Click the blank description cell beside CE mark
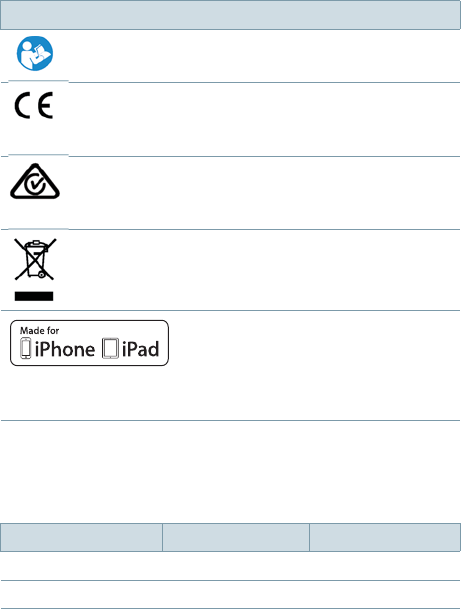Image resolution: width=461 pixels, height=609 pixels. pyautogui.click(x=264, y=120)
